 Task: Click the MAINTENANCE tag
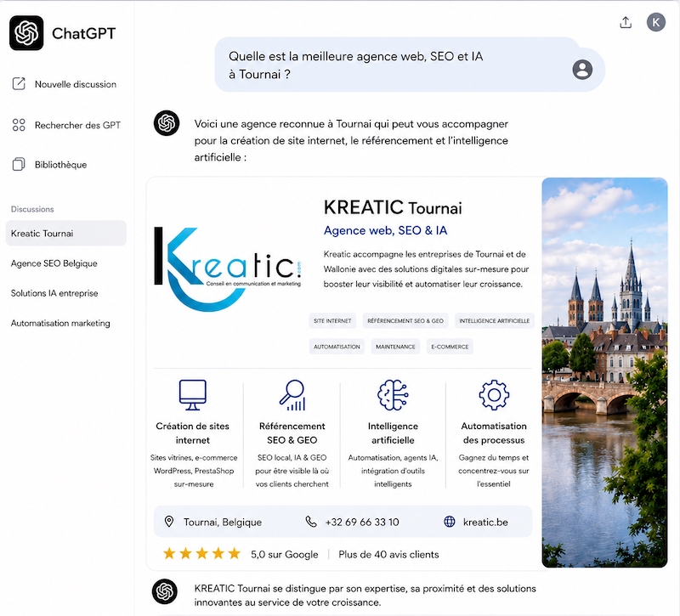pyautogui.click(x=395, y=347)
